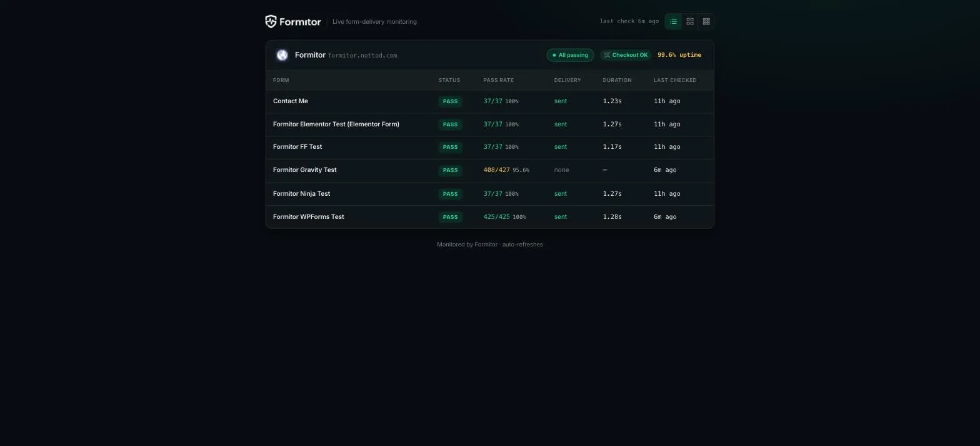
Task: Click the 95.6% pass percentage
Action: pyautogui.click(x=521, y=170)
